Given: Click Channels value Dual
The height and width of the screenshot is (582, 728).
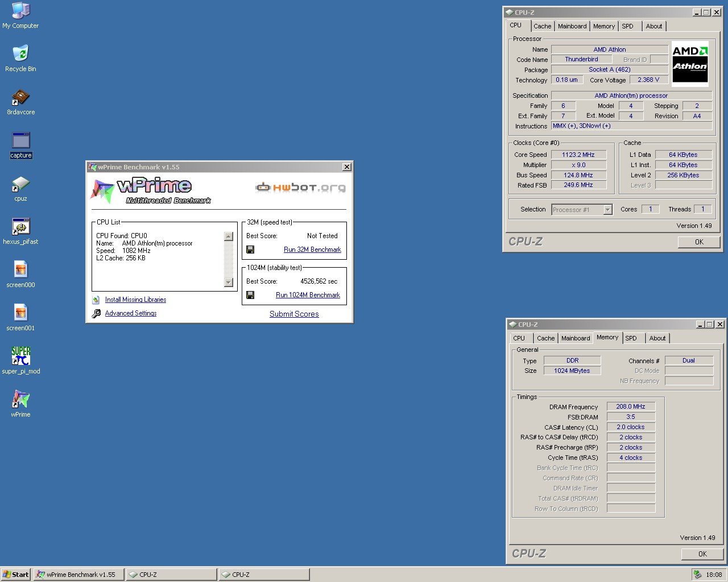Looking at the screenshot, I should (689, 360).
